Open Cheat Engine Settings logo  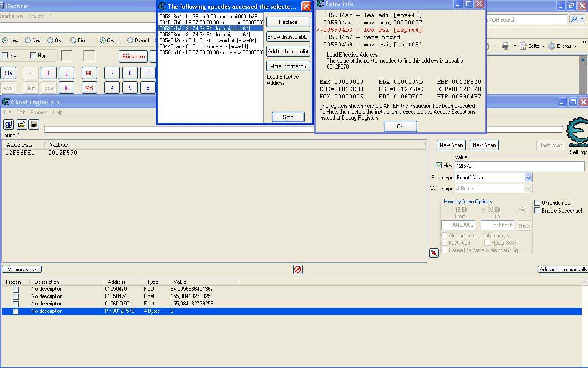pos(577,133)
